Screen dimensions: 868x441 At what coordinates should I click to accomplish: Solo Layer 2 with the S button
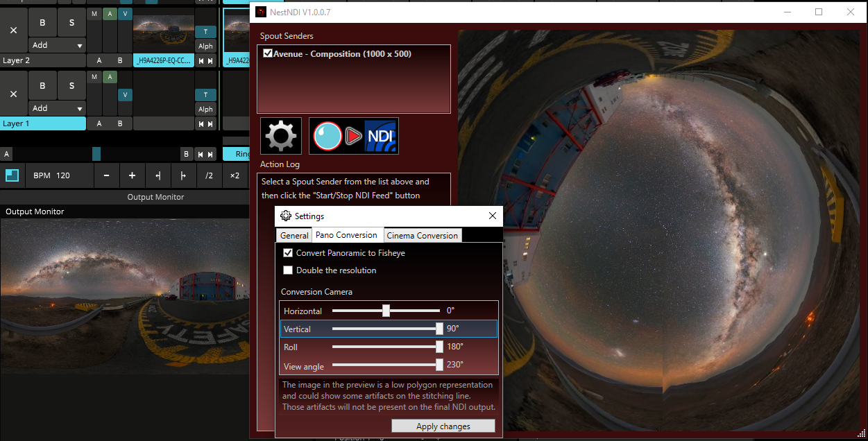coord(71,23)
